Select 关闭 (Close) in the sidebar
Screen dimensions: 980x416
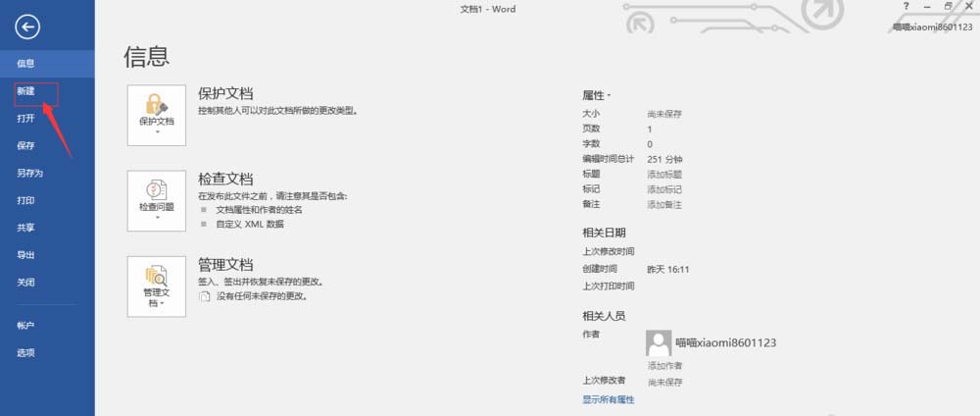pyautogui.click(x=47, y=283)
